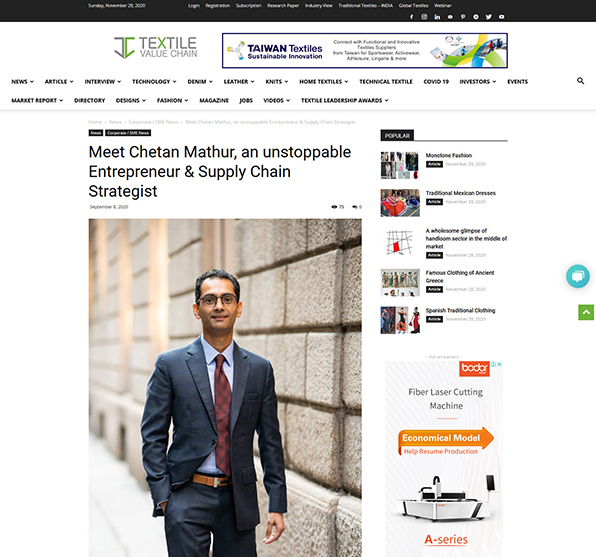Open the Twitter social icon
The height and width of the screenshot is (557, 596).
point(489,17)
